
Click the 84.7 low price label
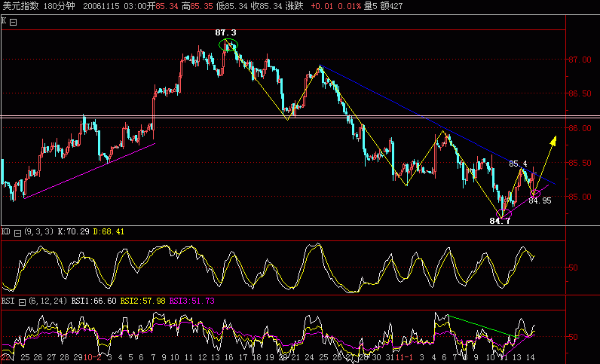click(501, 221)
